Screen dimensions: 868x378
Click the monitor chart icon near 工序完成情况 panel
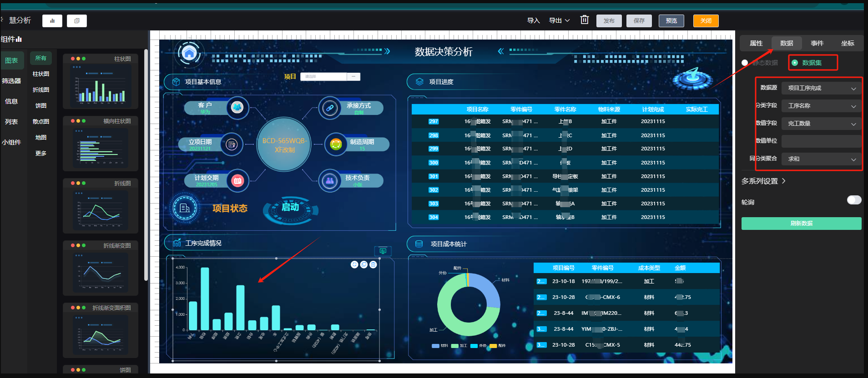click(383, 251)
